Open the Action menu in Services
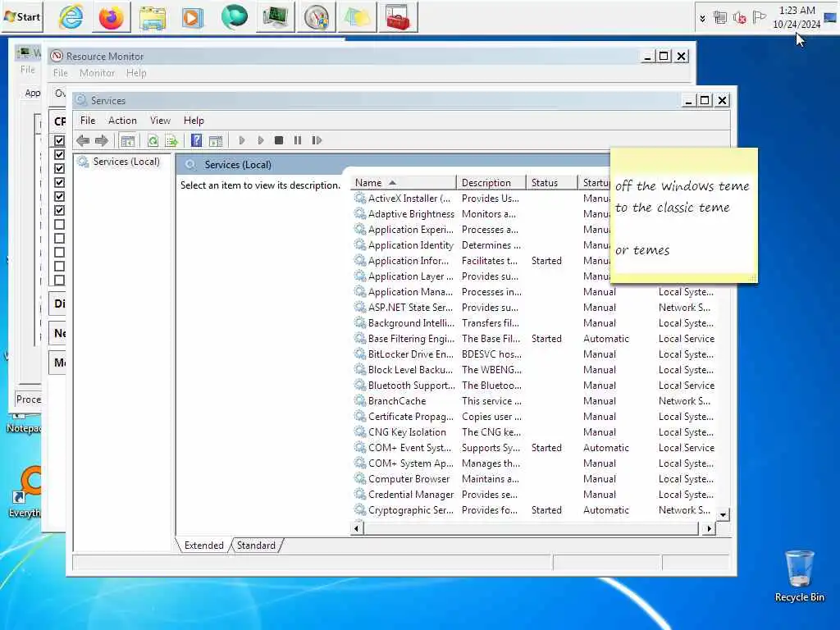 point(122,121)
